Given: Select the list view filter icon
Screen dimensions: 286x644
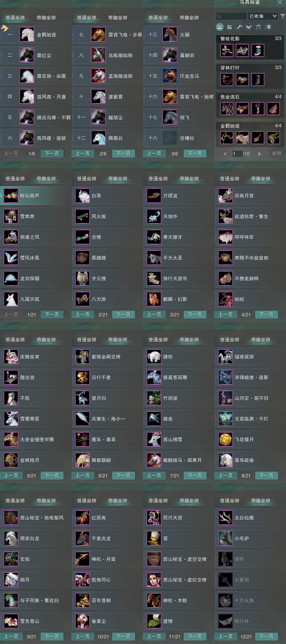Looking at the screenshot, I should click(x=220, y=27).
